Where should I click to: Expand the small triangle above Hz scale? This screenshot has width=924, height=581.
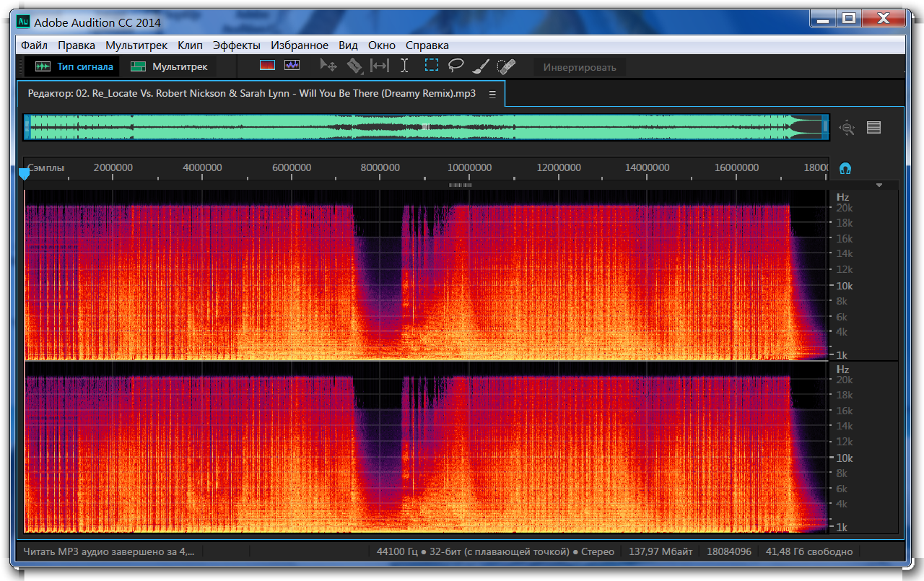point(879,185)
